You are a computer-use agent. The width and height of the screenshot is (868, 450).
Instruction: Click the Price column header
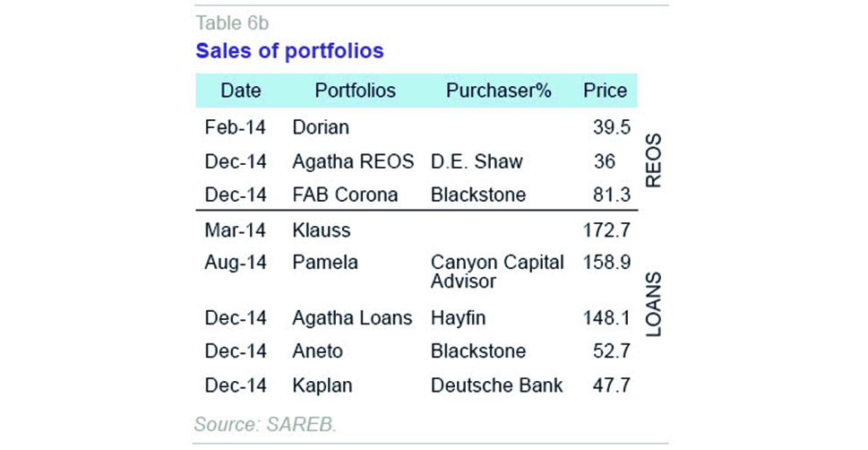pos(605,91)
